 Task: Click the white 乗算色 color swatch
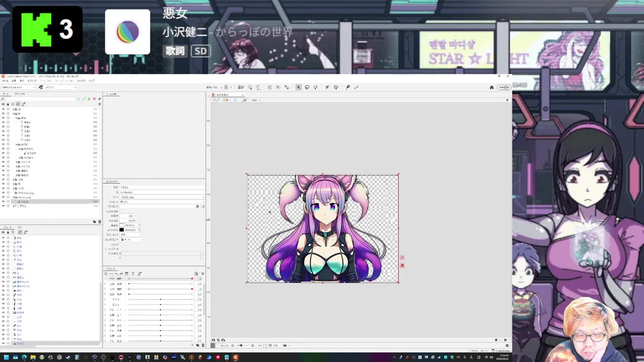point(122,225)
